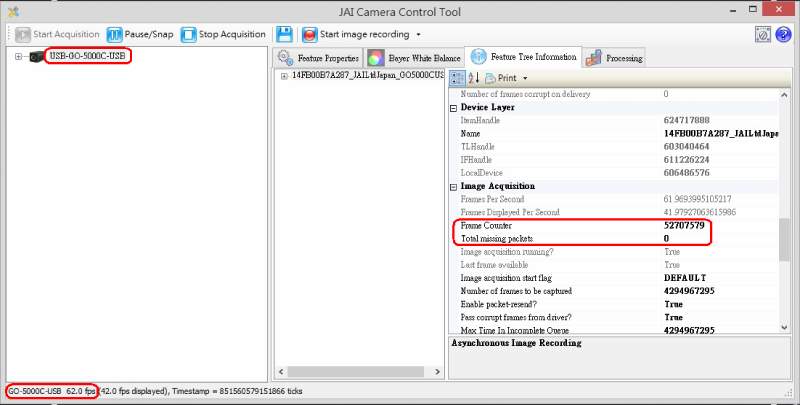This screenshot has height=405, width=800.
Task: Click the Timestamp text in status bar
Action: pyautogui.click(x=237, y=391)
